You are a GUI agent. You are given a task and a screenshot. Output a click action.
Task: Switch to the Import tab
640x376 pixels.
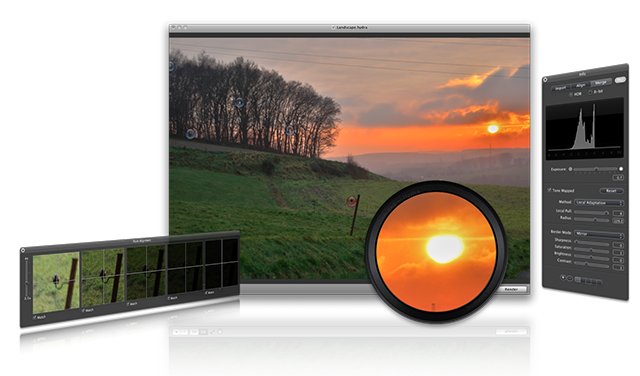click(560, 88)
